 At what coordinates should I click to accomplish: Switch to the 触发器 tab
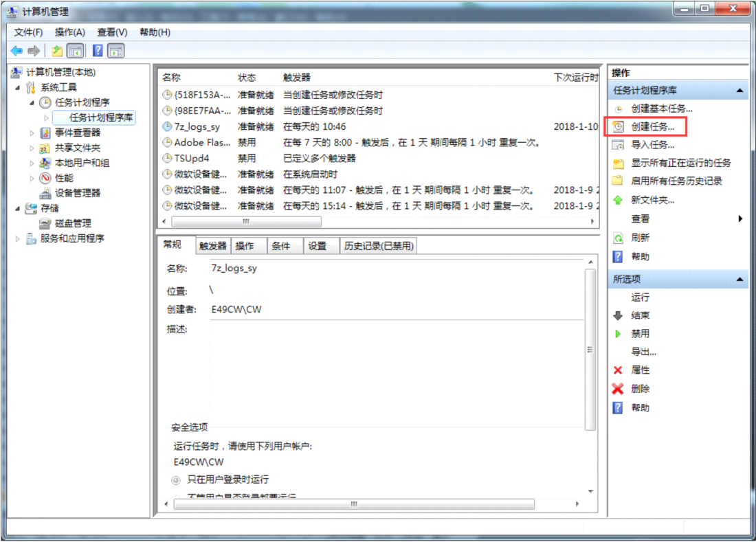(212, 246)
